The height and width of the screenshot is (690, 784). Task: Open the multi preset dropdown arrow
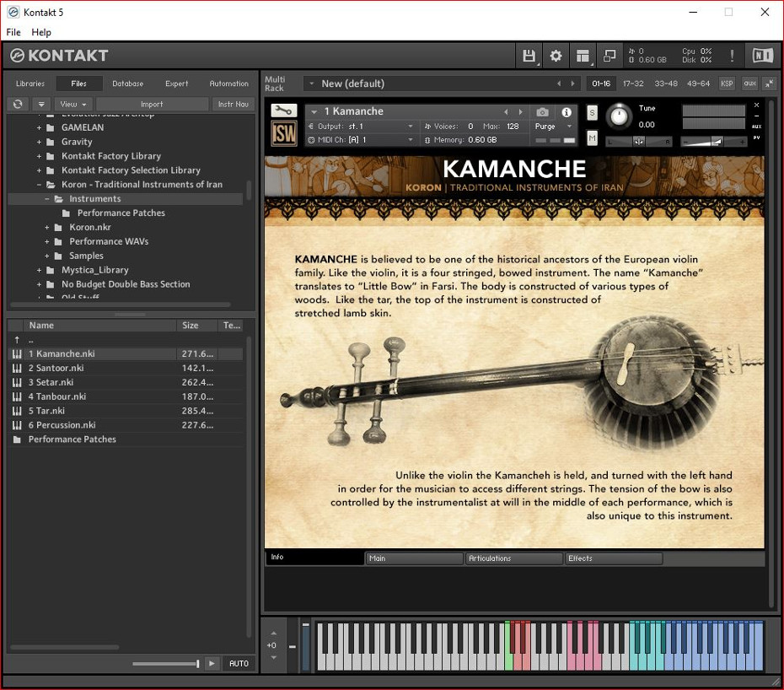click(x=311, y=84)
